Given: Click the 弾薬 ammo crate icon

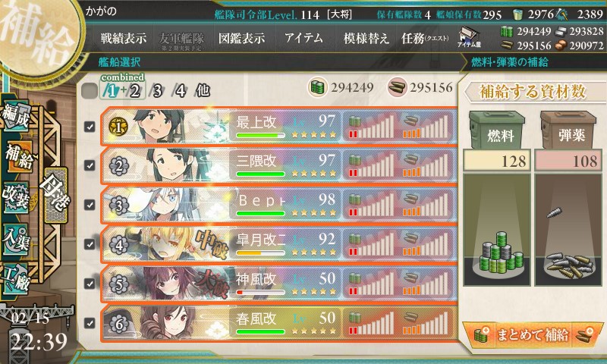Looking at the screenshot, I should [568, 130].
